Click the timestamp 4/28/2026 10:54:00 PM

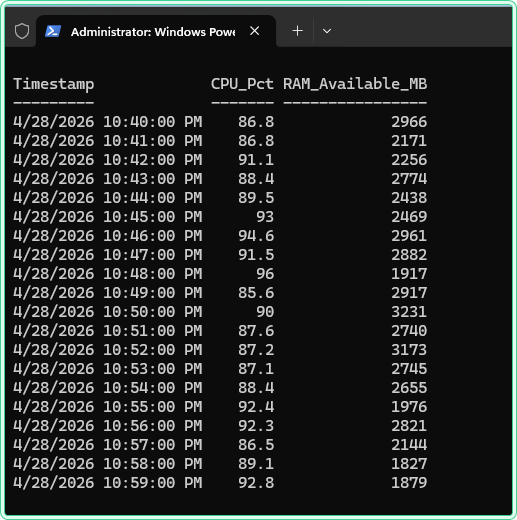tap(108, 388)
